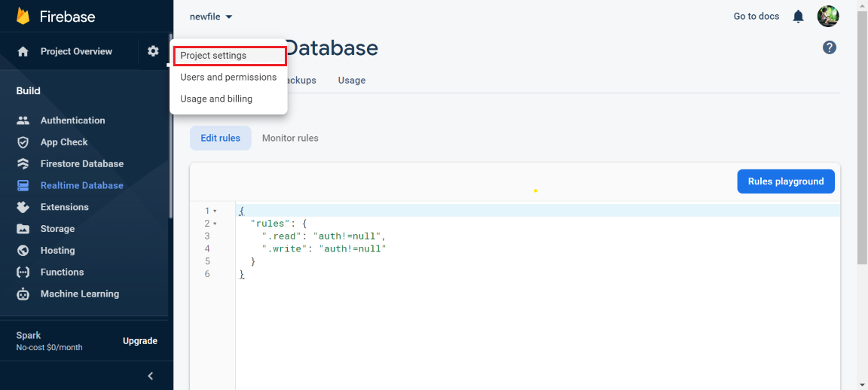Click the App Check shield icon
The width and height of the screenshot is (868, 390).
pyautogui.click(x=23, y=142)
